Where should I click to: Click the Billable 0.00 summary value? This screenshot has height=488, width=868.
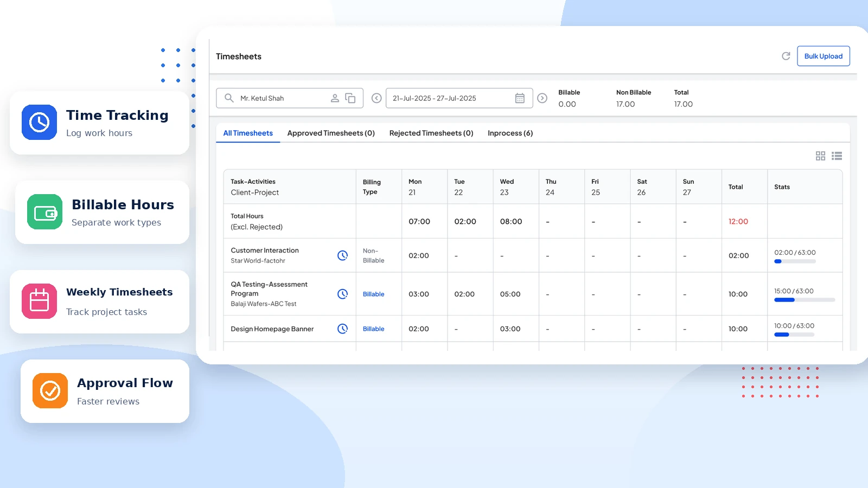pyautogui.click(x=567, y=104)
